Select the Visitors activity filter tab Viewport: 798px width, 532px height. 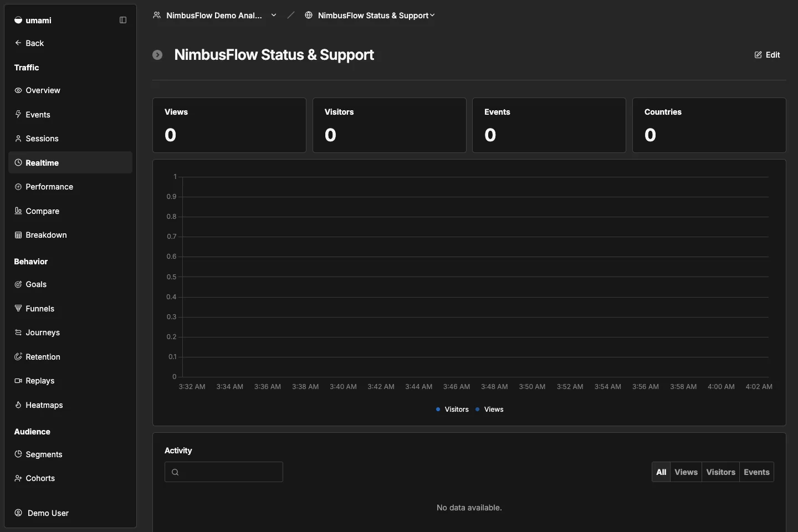tap(720, 472)
